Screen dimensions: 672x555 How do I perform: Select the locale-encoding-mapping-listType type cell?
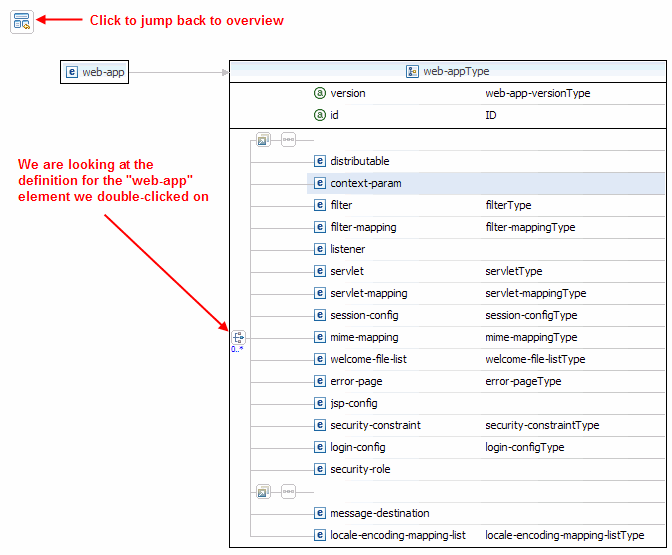pyautogui.click(x=564, y=535)
